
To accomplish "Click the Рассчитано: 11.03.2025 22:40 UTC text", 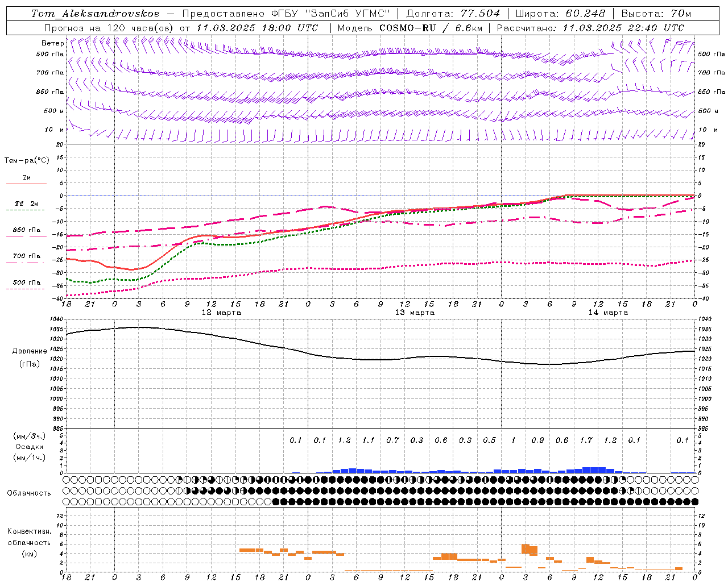I will [590, 28].
